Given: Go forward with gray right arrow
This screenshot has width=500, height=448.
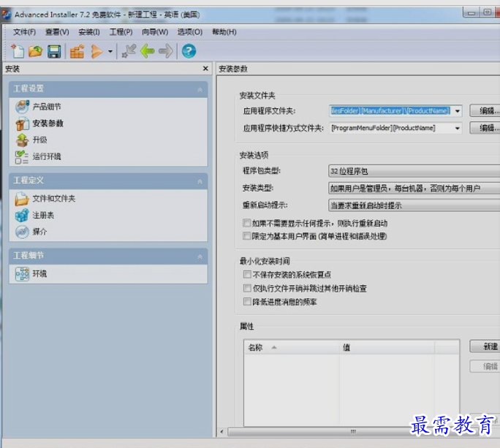Looking at the screenshot, I should click(166, 51).
